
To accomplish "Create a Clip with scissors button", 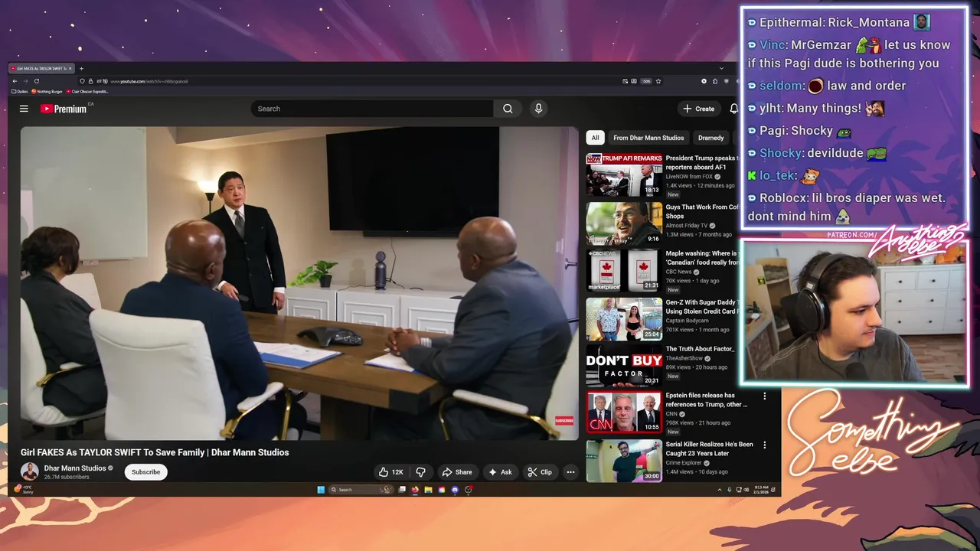I will tap(540, 472).
